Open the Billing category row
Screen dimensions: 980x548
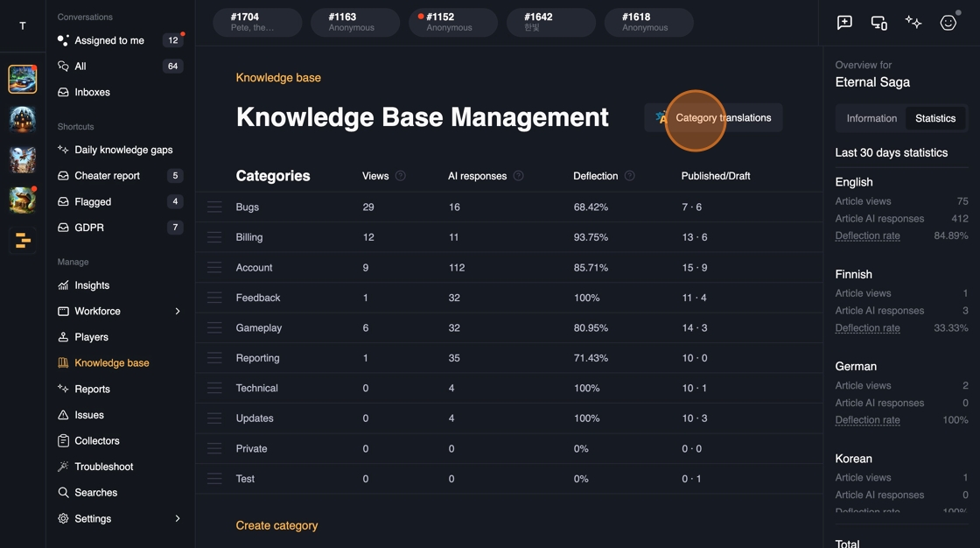(x=249, y=237)
